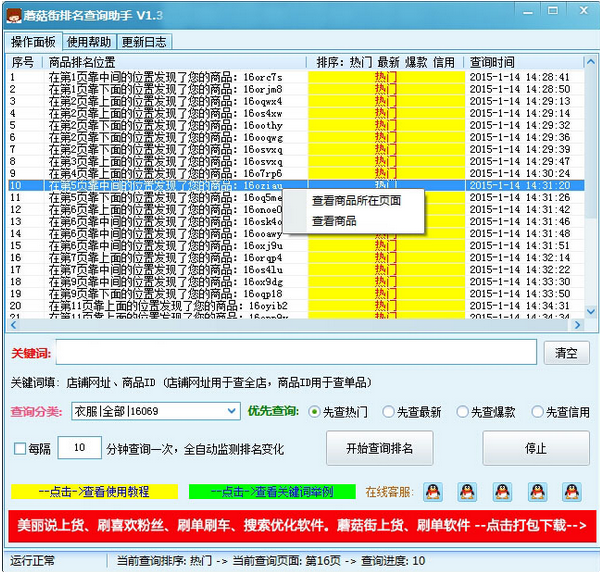Choose 查看商品所在页面 from context menu
The image size is (600, 572).
coord(356,201)
